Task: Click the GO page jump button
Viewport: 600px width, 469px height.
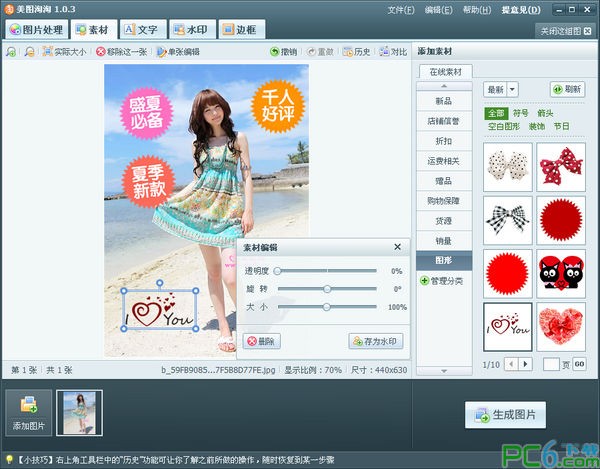Action: [x=579, y=364]
